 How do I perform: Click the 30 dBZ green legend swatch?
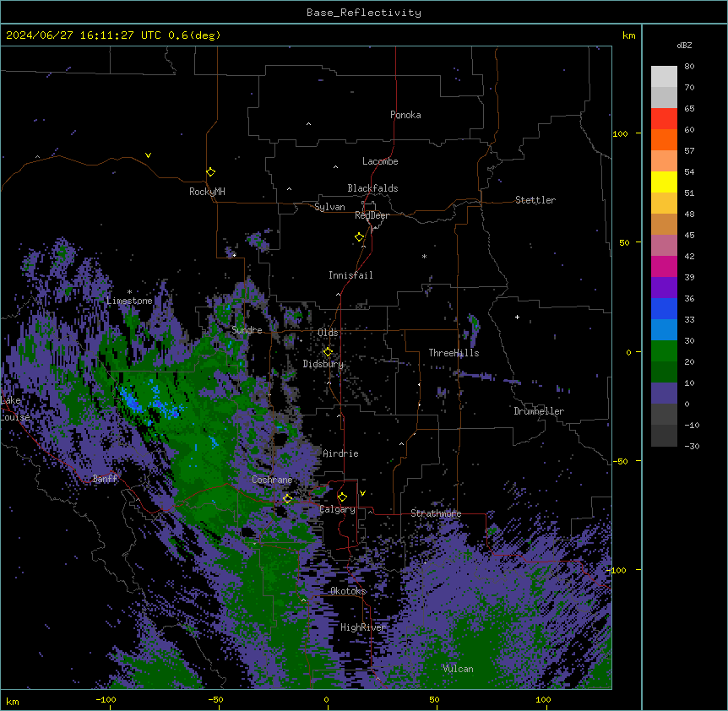(x=664, y=351)
